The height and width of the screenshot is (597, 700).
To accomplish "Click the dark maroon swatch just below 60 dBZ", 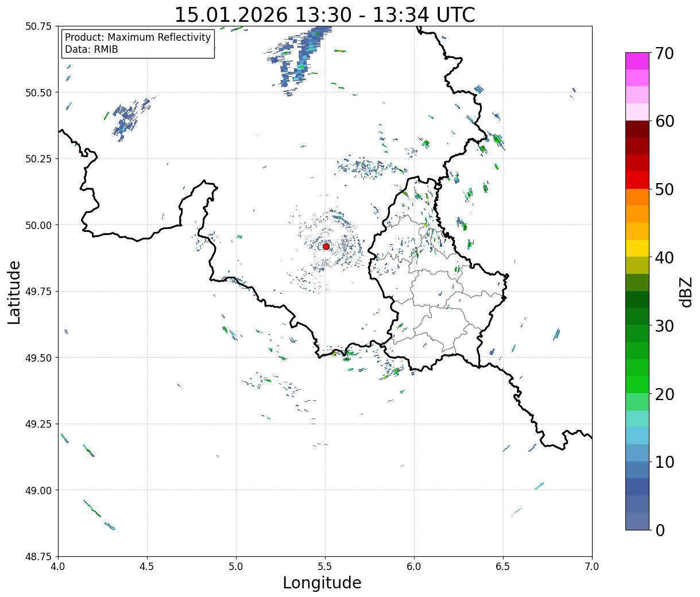I will 637,129.
